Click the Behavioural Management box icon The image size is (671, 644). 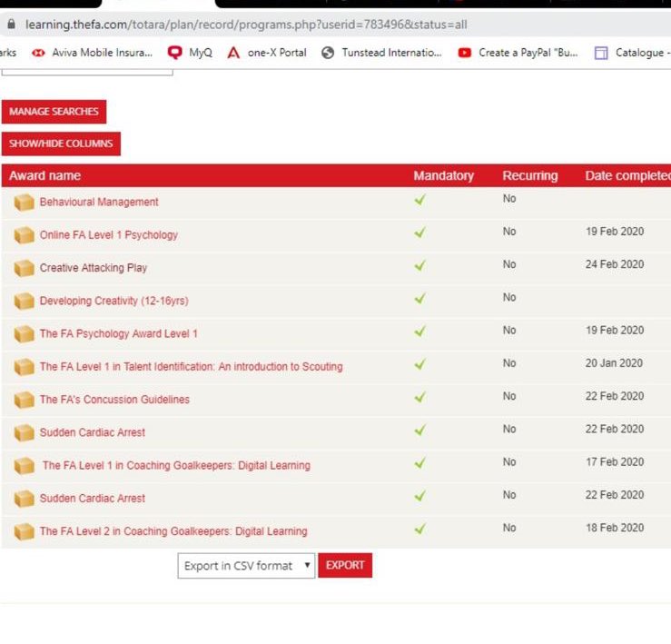tap(24, 203)
